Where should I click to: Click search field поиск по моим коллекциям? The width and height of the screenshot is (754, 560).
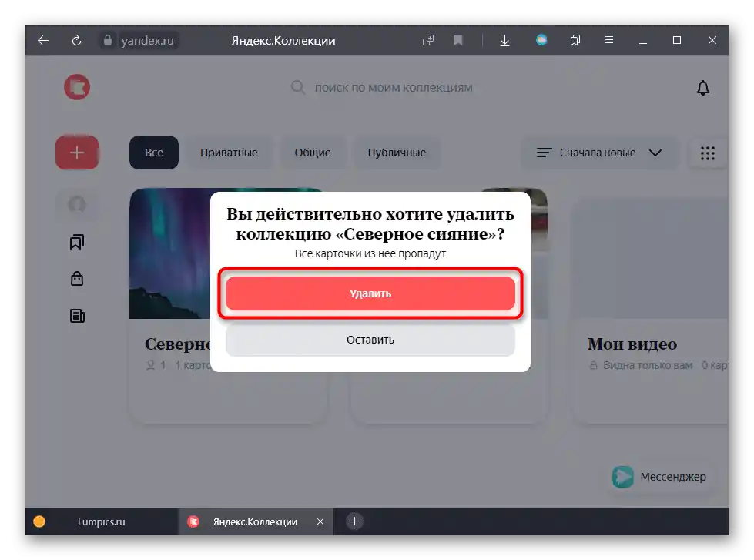(x=394, y=88)
